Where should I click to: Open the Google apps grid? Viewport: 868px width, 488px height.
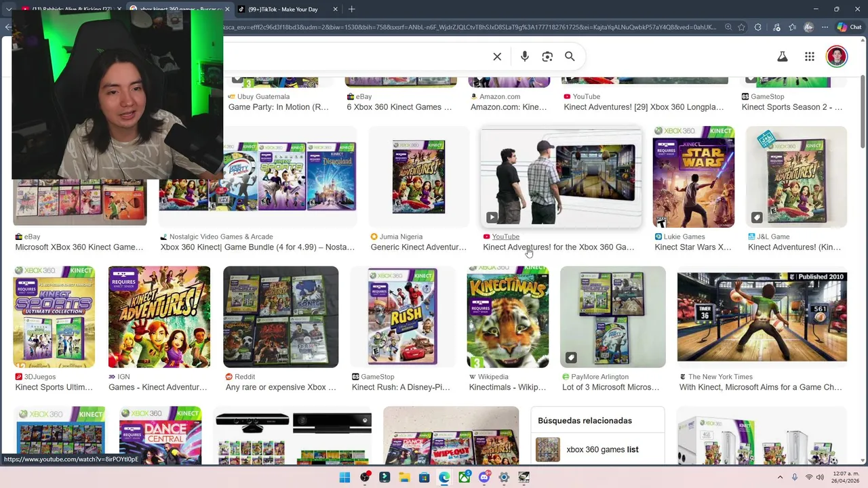point(810,57)
